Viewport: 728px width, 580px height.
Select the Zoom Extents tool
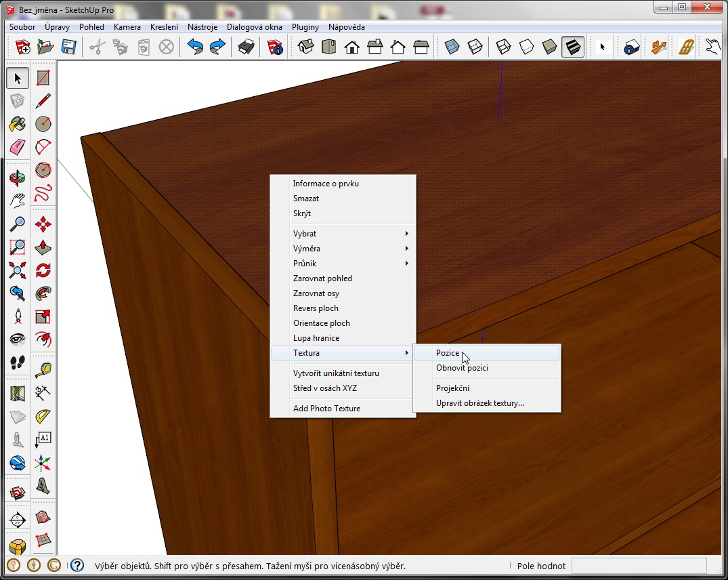(18, 270)
